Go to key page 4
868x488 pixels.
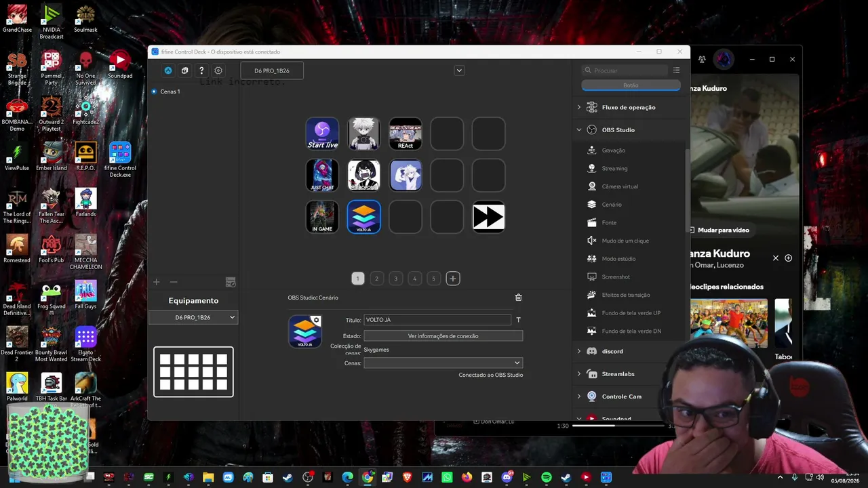coord(415,279)
